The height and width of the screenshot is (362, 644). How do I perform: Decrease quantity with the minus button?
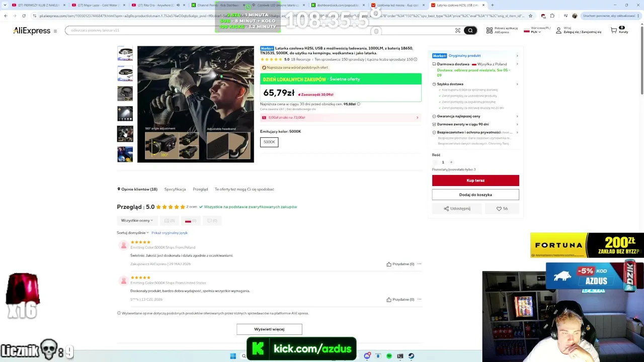pyautogui.click(x=435, y=162)
